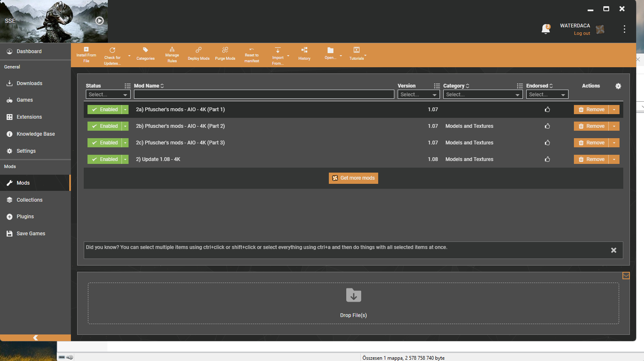Toggle Enabled for Pfuscher's Part 2
644x361 pixels.
(x=104, y=126)
